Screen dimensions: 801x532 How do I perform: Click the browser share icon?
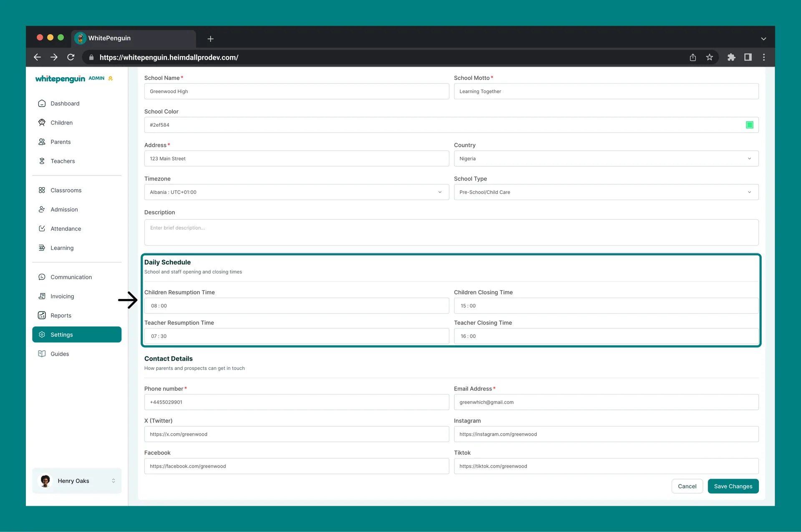693,57
